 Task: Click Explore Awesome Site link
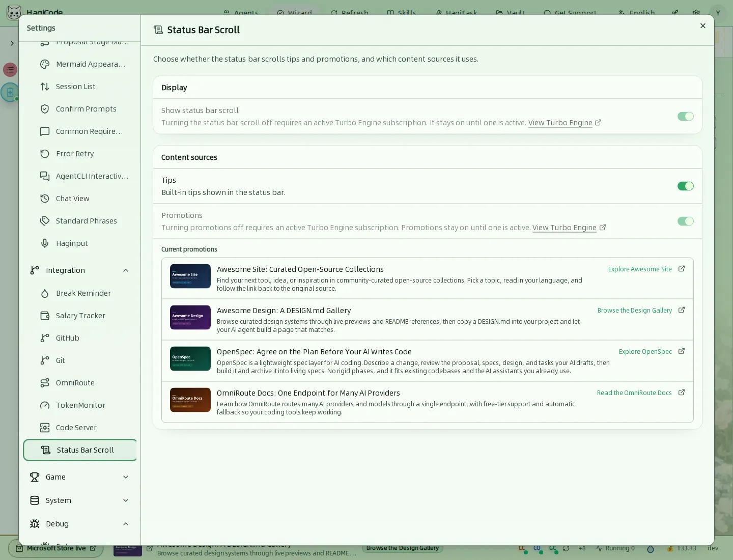click(x=640, y=269)
